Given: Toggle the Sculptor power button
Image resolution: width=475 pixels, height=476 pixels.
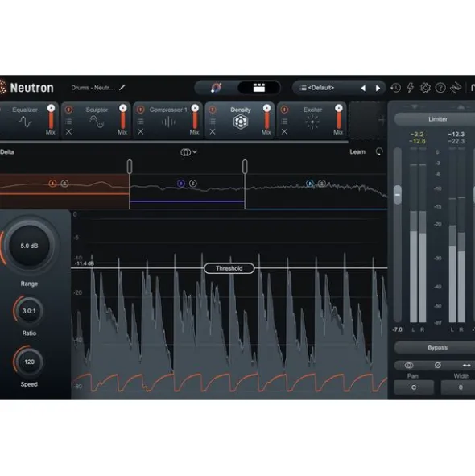Looking at the screenshot, I should tap(68, 110).
